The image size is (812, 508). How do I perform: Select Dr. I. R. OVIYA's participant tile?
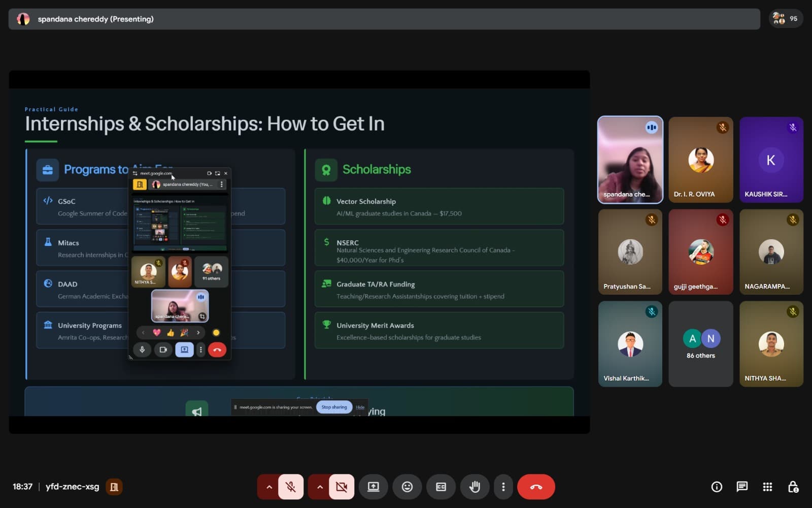pos(700,160)
